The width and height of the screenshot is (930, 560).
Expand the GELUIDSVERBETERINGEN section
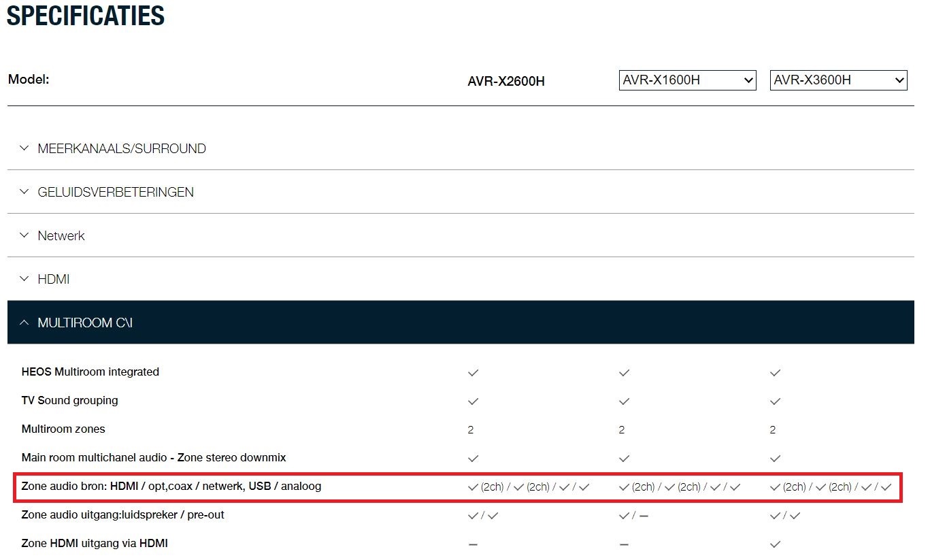coord(461,192)
